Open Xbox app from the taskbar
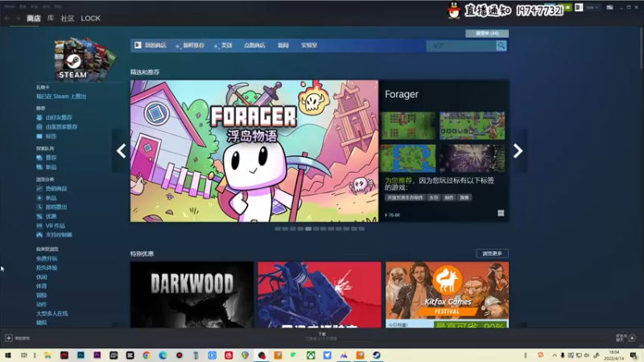 point(311,355)
